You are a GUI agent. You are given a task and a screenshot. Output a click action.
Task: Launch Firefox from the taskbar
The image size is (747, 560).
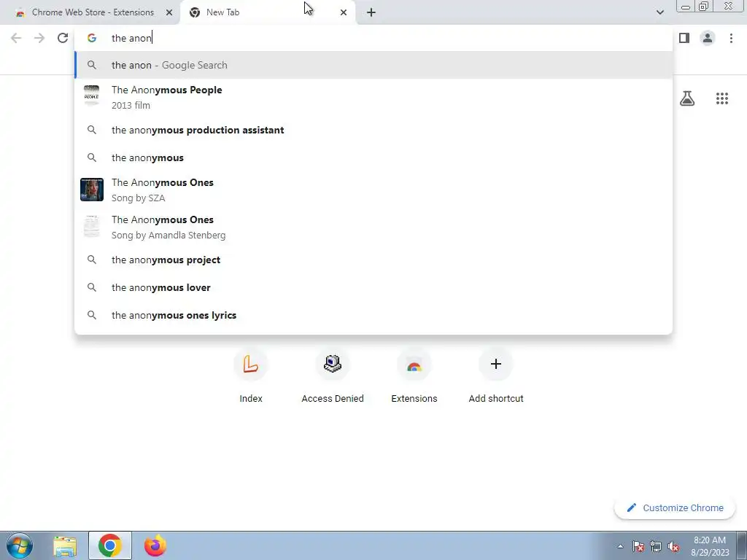(x=155, y=545)
